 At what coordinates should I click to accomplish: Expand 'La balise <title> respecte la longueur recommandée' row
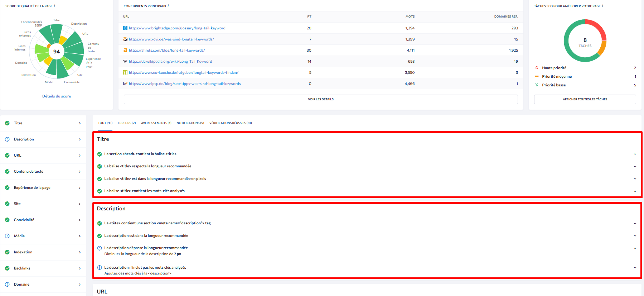coord(635,166)
